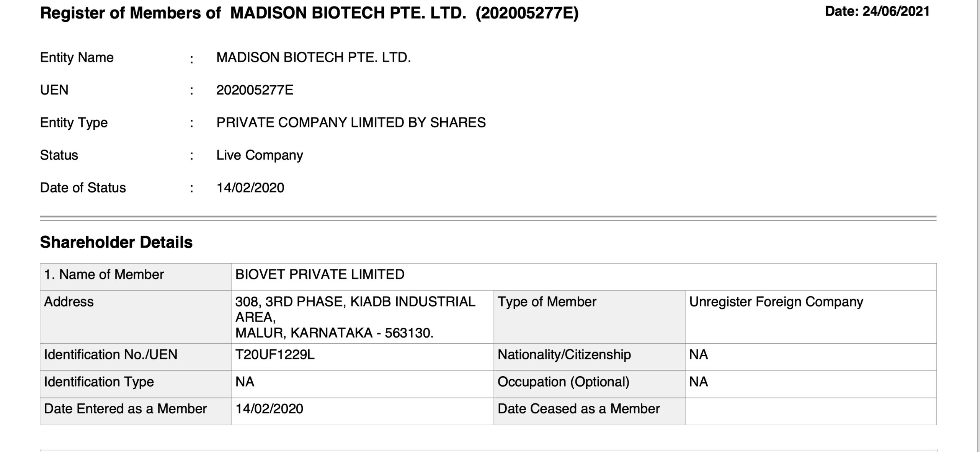Screen dimensions: 980x452
Task: Click the Nationality/Citizenship NA value
Action: (699, 355)
